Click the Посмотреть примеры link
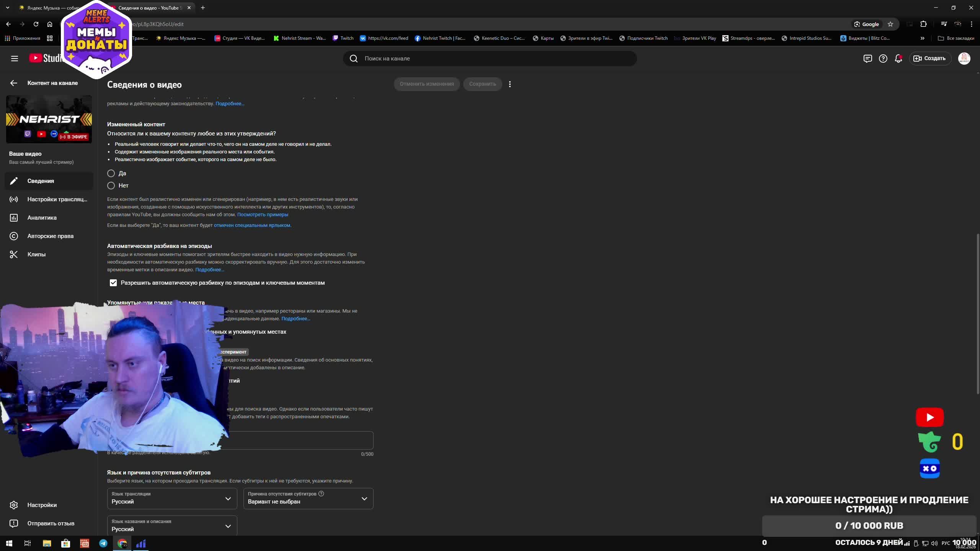Screen dimensions: 980x551 pos(263,215)
